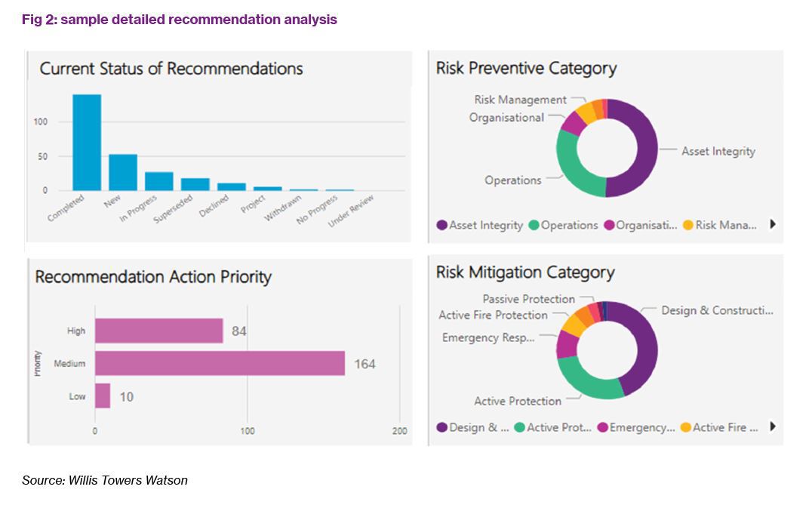Click the Medium priority bar showing 164

(x=220, y=363)
